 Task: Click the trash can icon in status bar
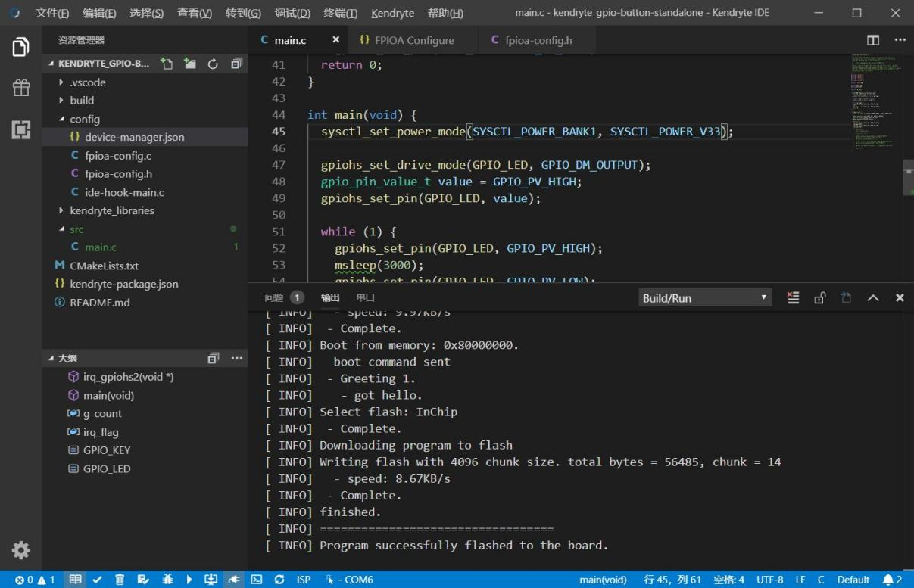pos(120,580)
